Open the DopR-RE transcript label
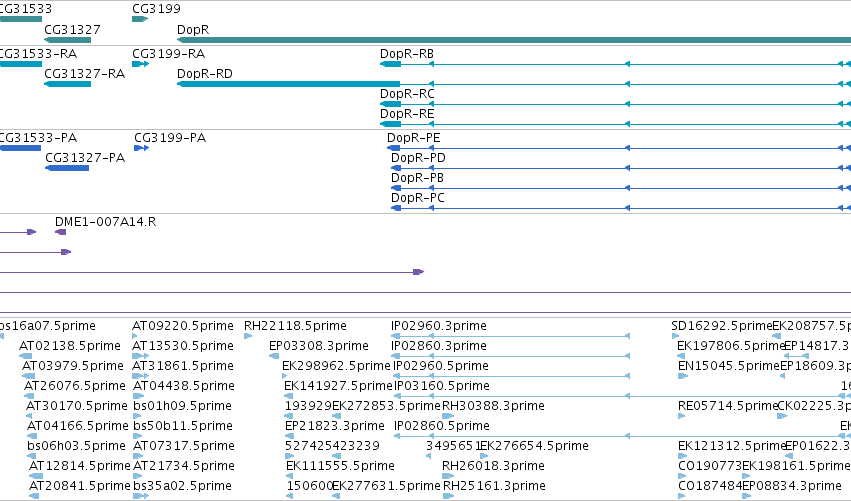Viewport: 851px width, 501px height. (407, 114)
